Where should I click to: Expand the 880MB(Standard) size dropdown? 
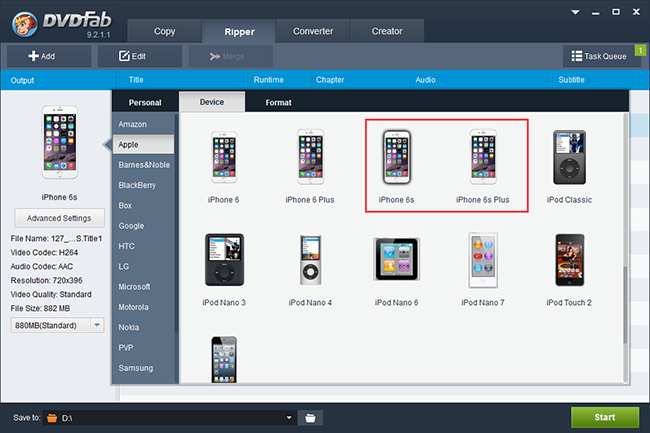click(x=97, y=325)
